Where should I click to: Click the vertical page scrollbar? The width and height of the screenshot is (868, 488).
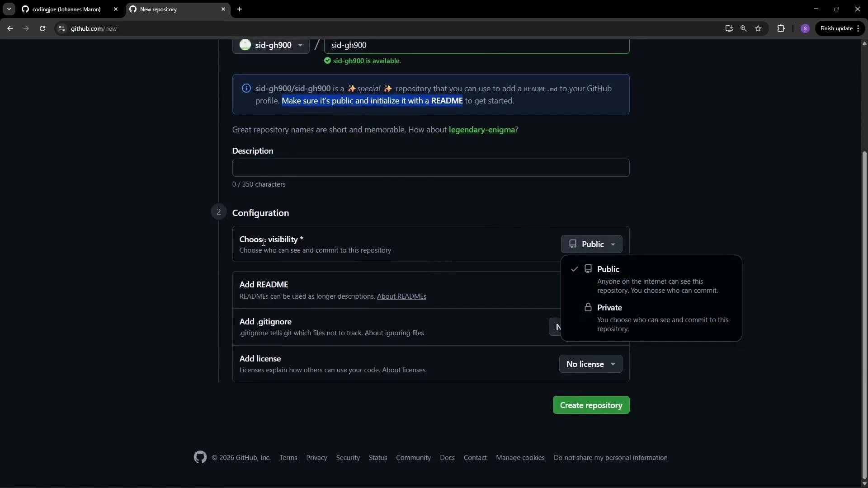[x=864, y=315]
